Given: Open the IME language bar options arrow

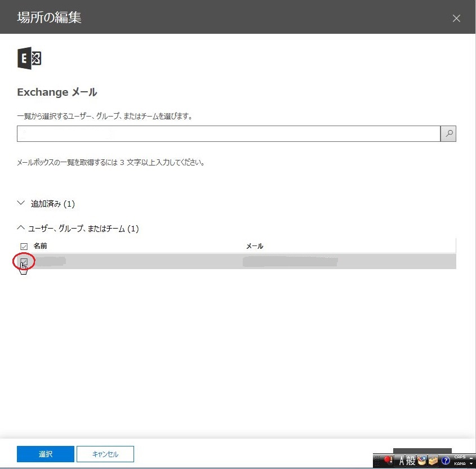Looking at the screenshot, I should pos(471,464).
